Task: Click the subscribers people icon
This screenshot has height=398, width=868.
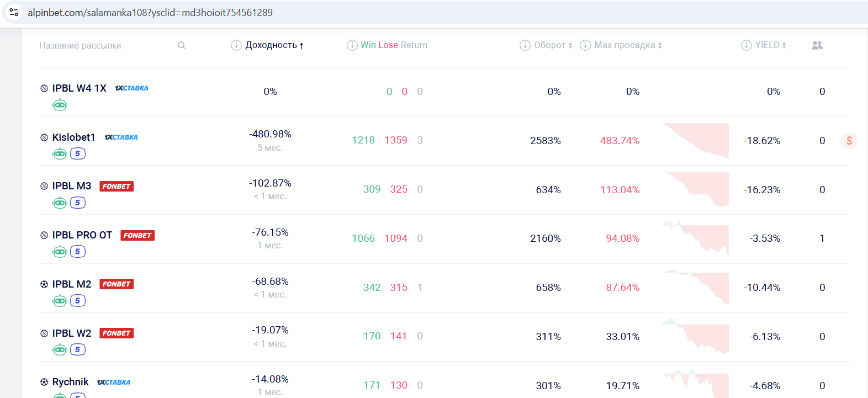Action: (817, 45)
